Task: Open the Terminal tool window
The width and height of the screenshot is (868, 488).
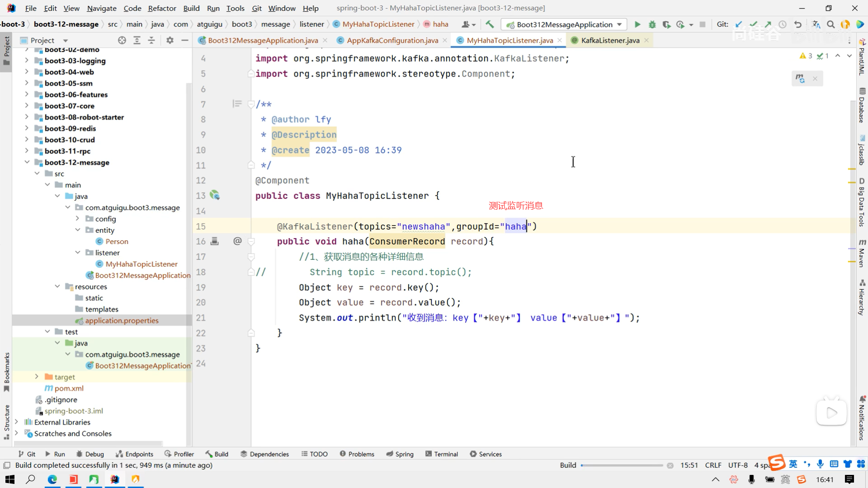Action: click(x=441, y=454)
